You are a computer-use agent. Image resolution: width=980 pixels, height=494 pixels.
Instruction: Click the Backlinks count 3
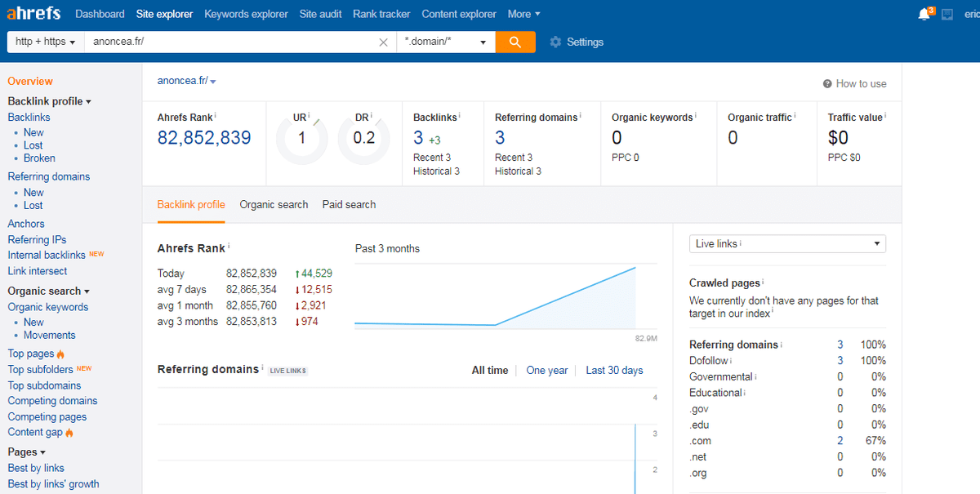pyautogui.click(x=418, y=138)
